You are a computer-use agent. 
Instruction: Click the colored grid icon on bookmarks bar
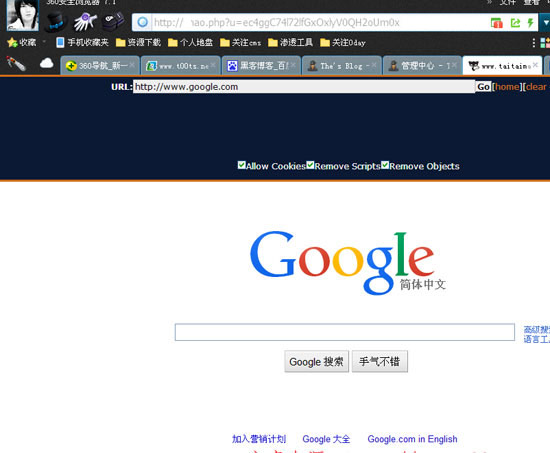click(545, 43)
